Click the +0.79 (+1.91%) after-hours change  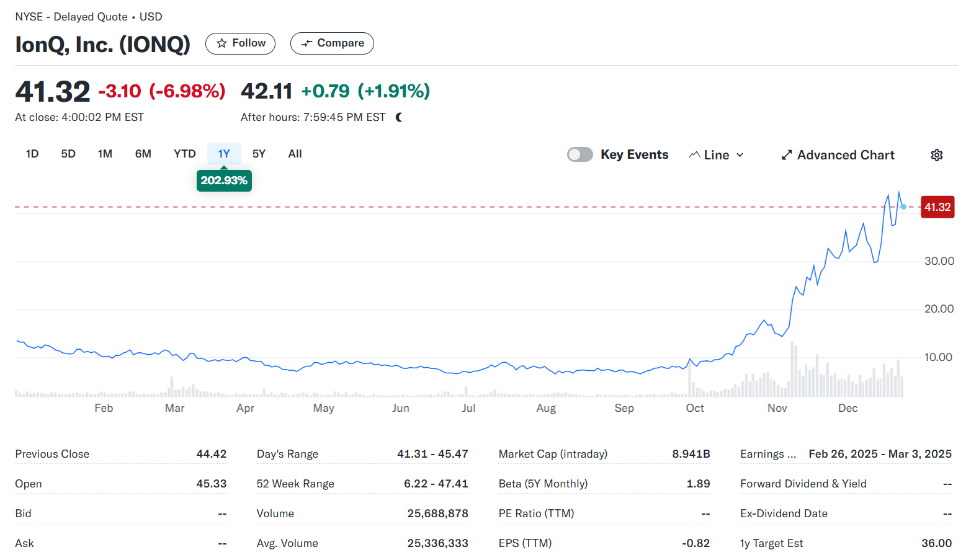tap(365, 91)
